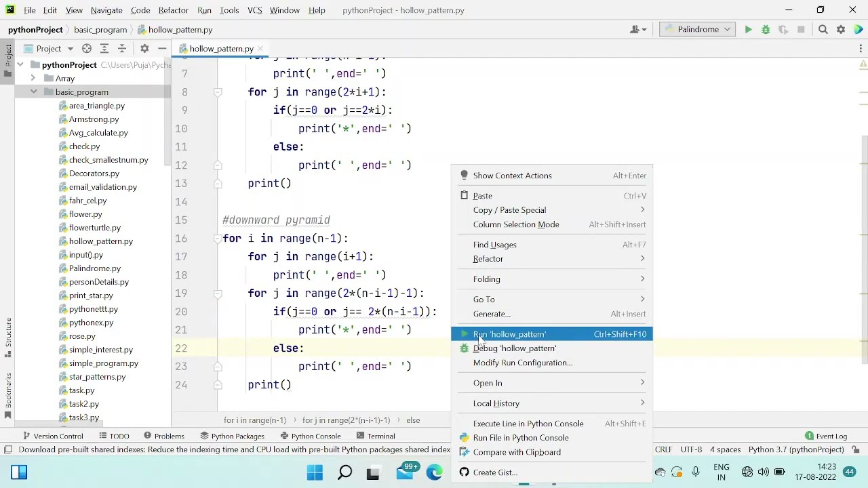Viewport: 868px width, 488px height.
Task: Expand the Array folder
Action: [x=33, y=79]
